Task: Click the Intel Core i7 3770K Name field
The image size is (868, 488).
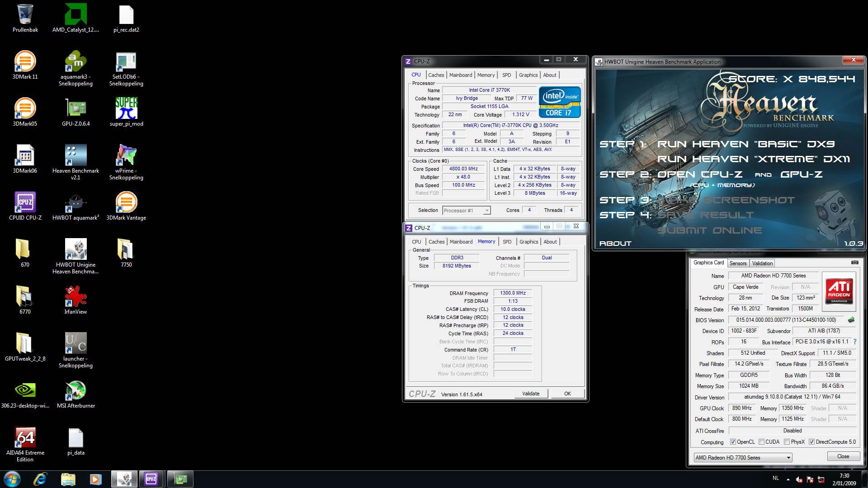Action: coord(489,90)
